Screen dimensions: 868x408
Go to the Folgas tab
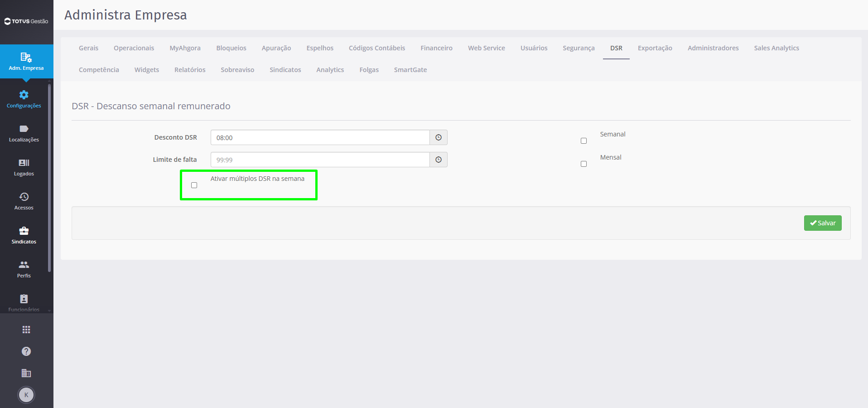tap(369, 70)
